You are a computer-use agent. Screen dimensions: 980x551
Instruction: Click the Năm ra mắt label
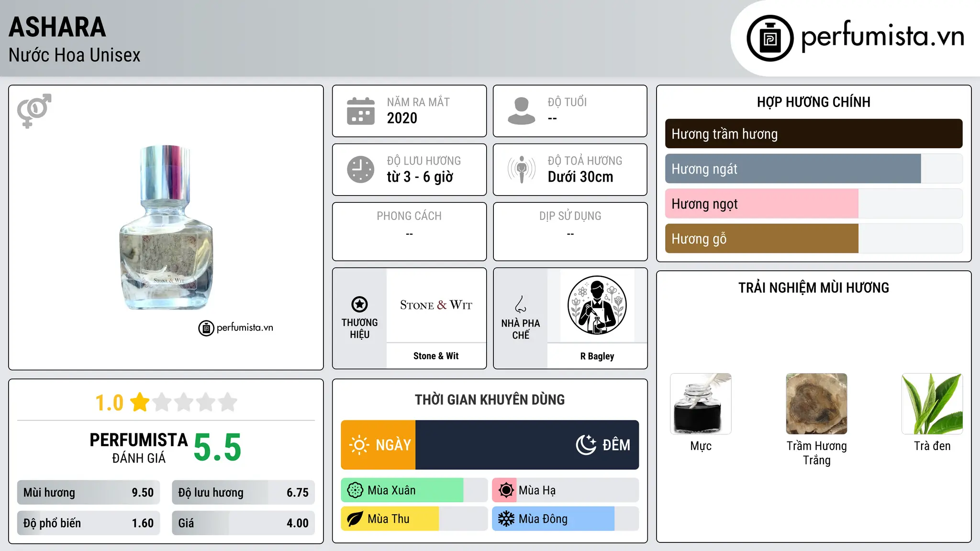tap(418, 102)
